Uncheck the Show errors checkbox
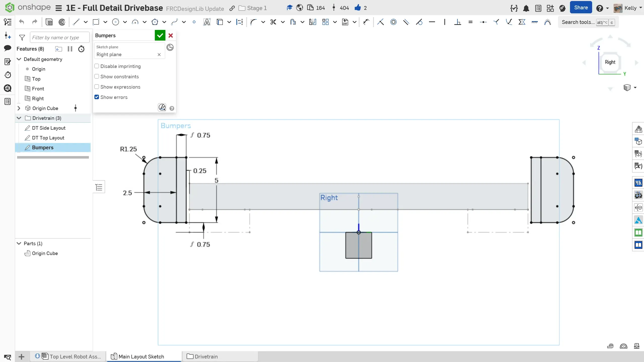 click(97, 97)
